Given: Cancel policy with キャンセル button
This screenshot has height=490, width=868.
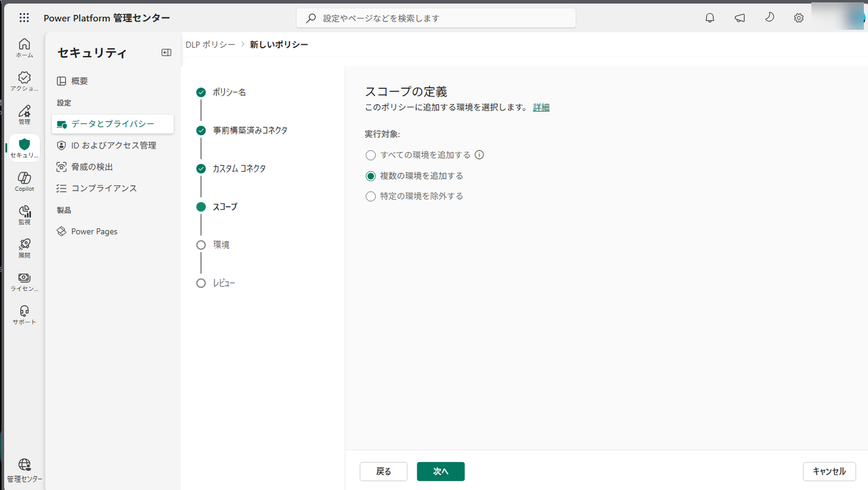Looking at the screenshot, I should 830,471.
